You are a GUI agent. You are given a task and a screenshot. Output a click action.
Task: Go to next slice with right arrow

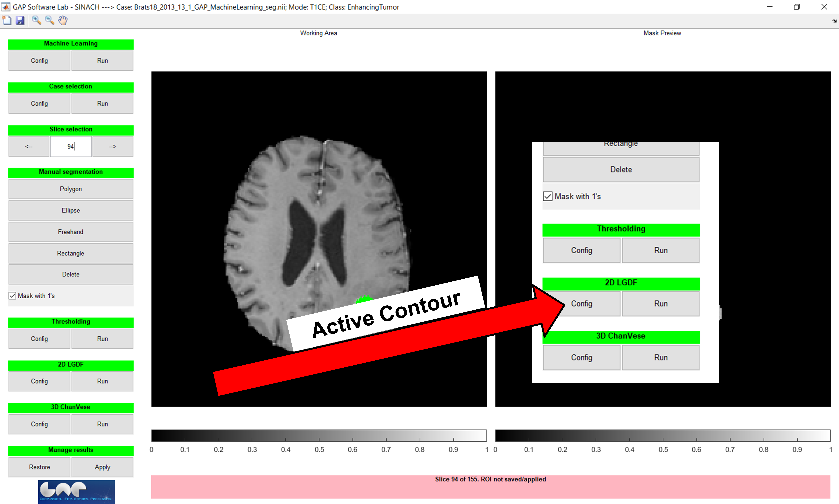pos(113,147)
